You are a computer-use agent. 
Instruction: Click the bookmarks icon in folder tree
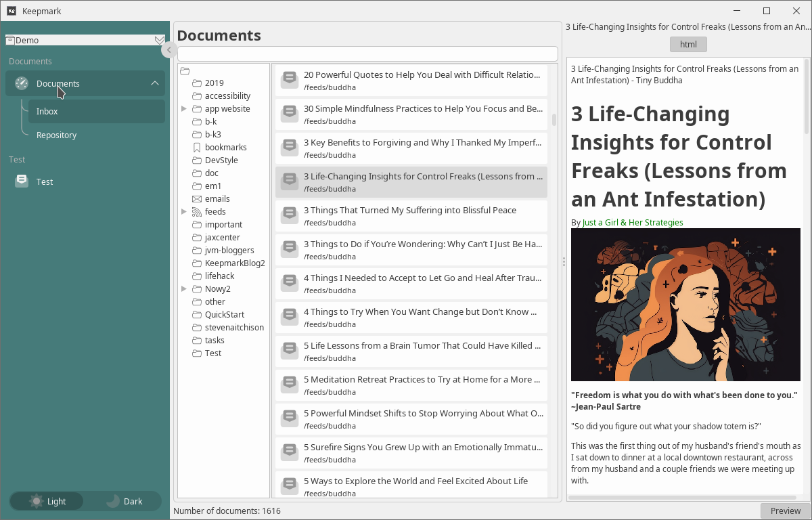coord(197,148)
